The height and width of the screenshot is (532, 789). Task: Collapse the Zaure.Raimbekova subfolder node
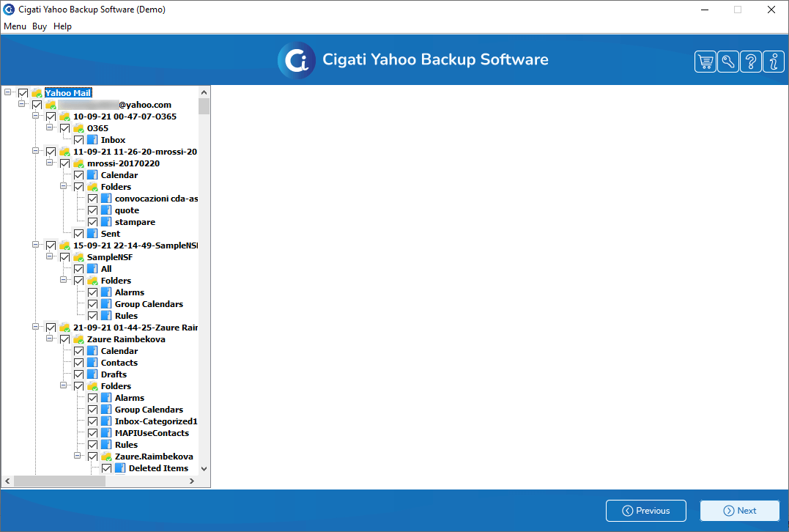77,456
